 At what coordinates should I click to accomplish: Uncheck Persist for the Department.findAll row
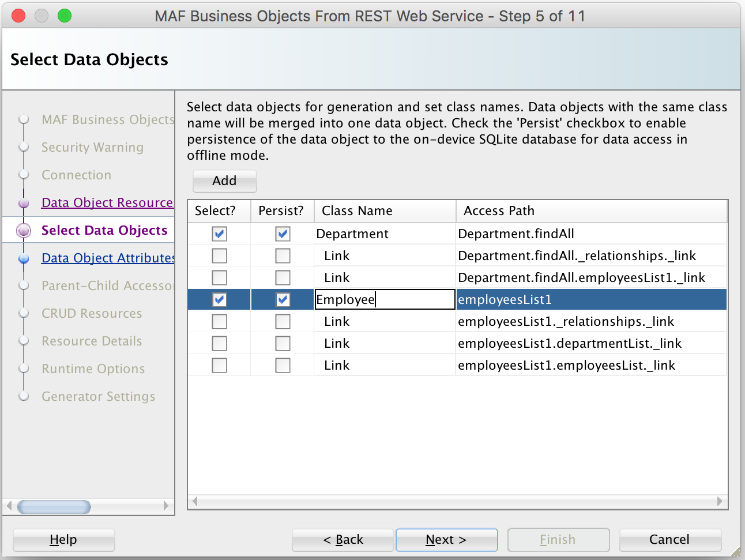(283, 234)
